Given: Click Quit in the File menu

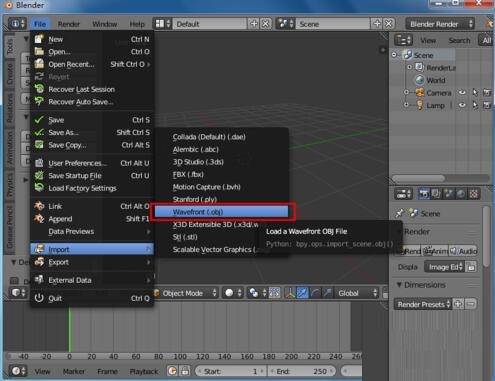Looking at the screenshot, I should coord(92,298).
